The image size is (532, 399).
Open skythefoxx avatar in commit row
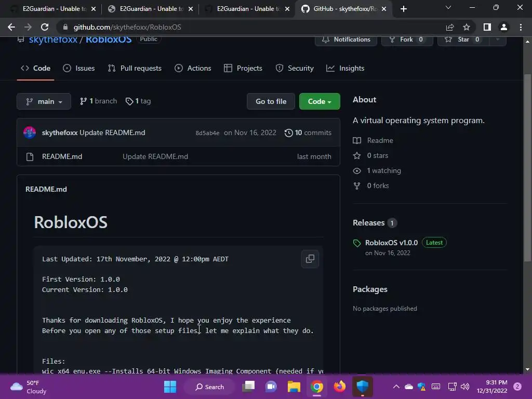tap(30, 132)
